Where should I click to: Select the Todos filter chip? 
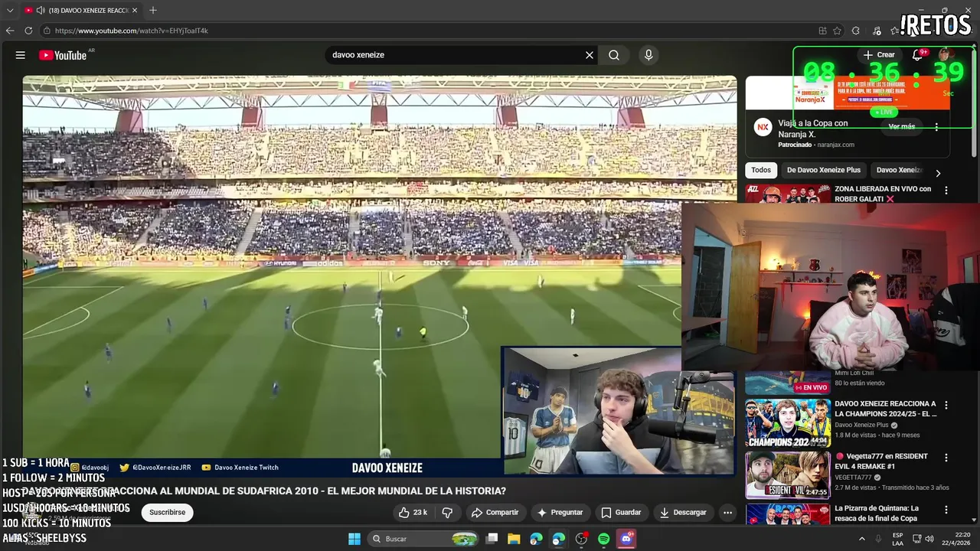click(x=761, y=170)
